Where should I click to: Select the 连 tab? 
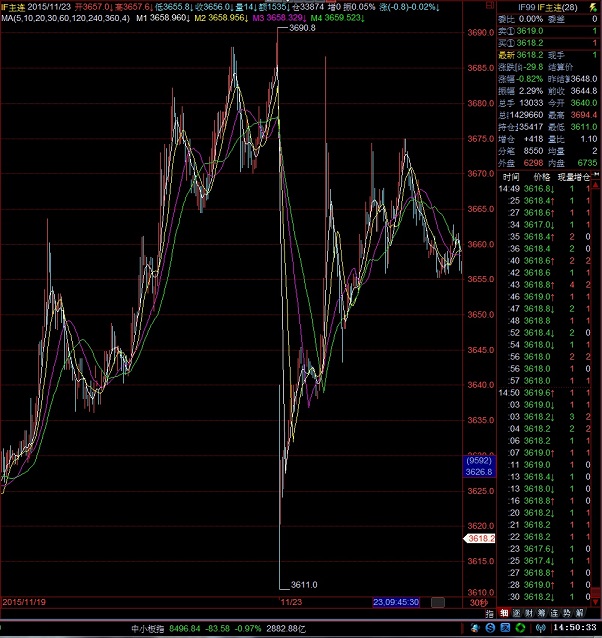[x=554, y=613]
